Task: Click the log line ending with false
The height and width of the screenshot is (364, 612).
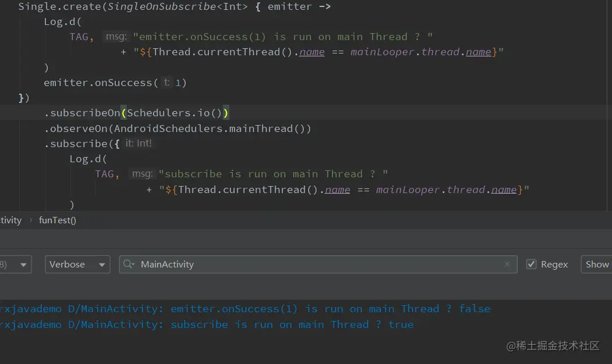Action: click(245, 309)
